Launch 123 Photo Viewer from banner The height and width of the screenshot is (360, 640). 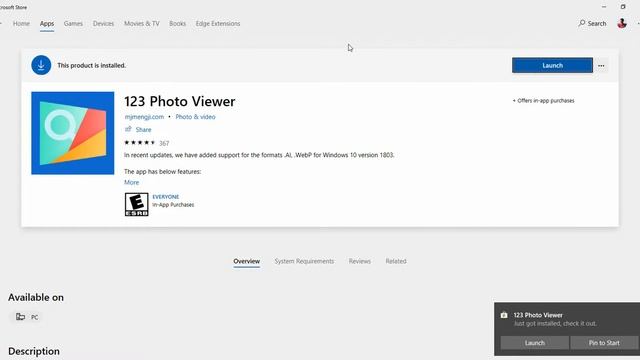point(552,65)
